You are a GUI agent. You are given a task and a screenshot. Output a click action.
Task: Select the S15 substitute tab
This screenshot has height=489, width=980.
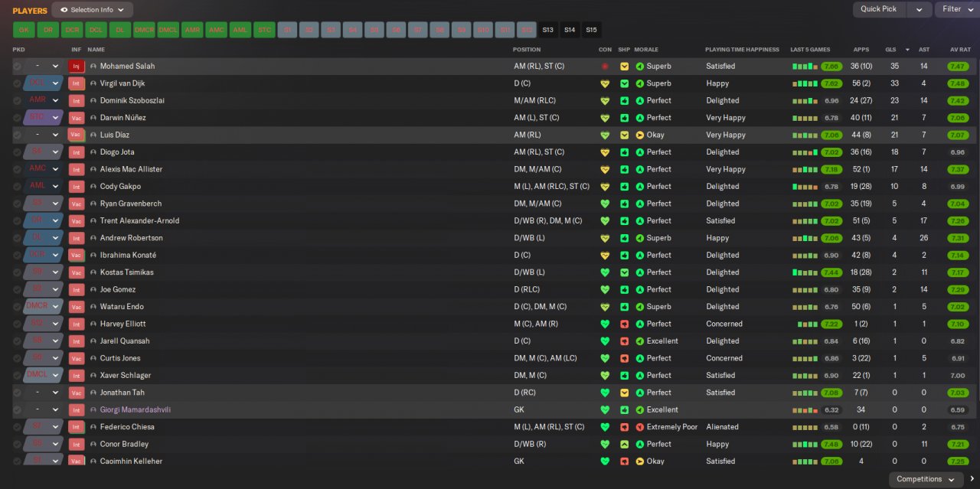pos(591,30)
